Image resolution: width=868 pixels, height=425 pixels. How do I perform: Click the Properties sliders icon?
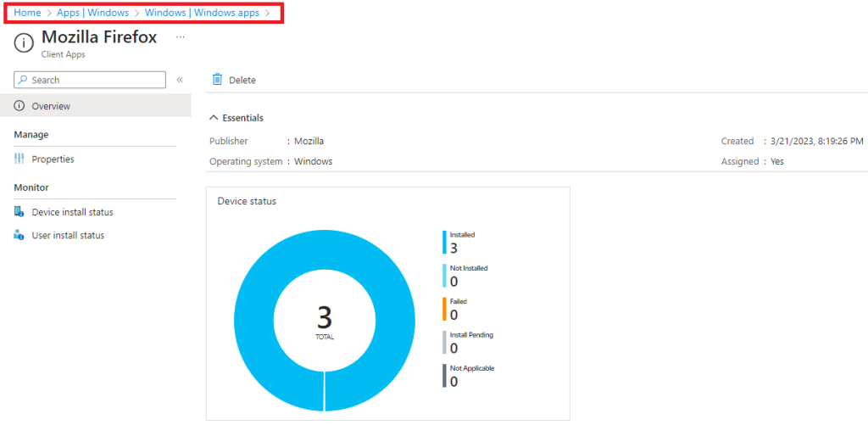(19, 159)
